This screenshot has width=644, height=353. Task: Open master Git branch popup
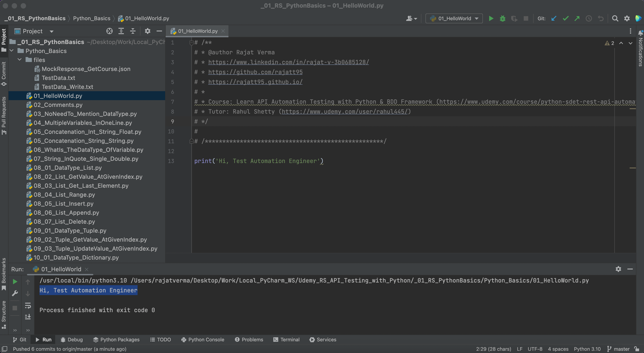click(x=618, y=349)
